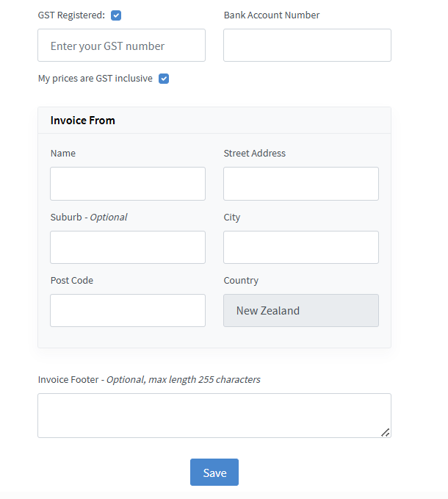
Task: Focus the Bank Account Number field
Action: pos(307,46)
